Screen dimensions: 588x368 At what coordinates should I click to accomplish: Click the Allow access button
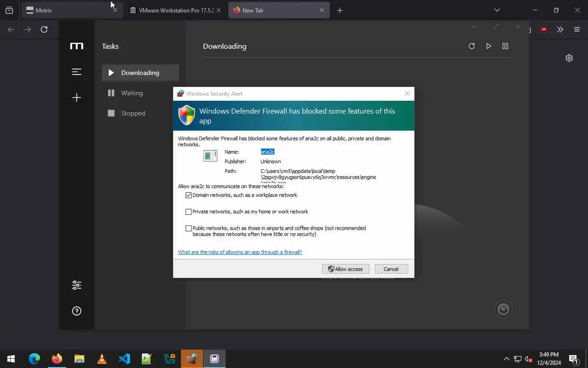pos(345,269)
